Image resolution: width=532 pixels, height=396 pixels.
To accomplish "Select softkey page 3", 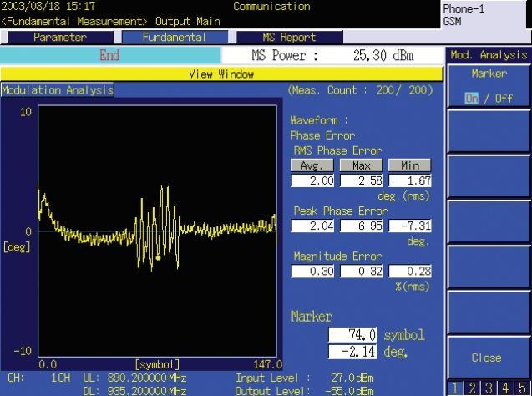I will 489,388.
